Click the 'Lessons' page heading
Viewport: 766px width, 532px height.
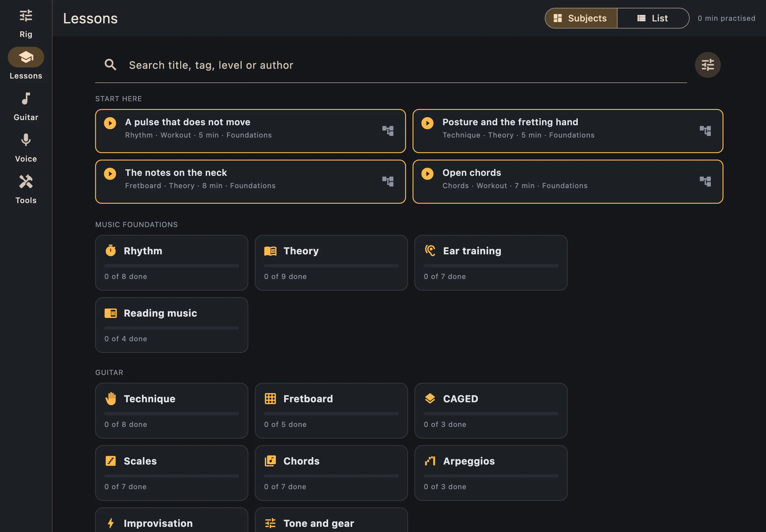coord(90,18)
